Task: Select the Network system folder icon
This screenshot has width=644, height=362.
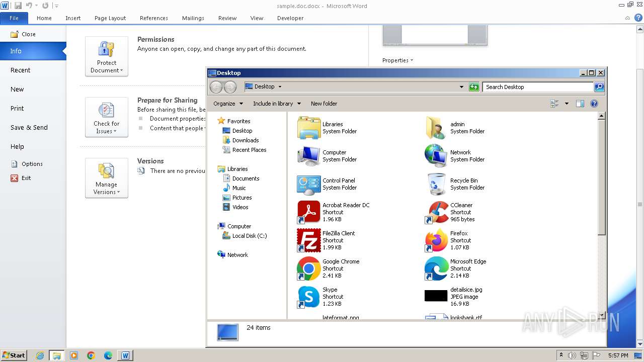Action: (x=436, y=156)
